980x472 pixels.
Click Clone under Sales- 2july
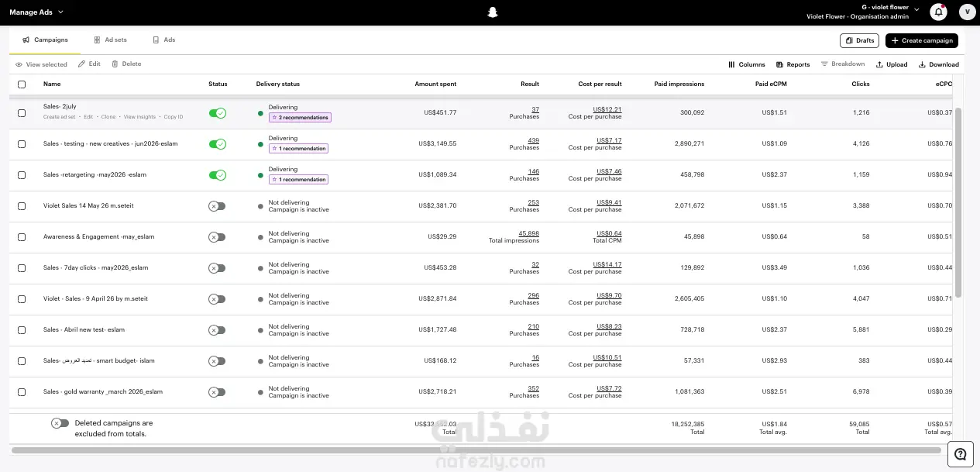click(108, 117)
